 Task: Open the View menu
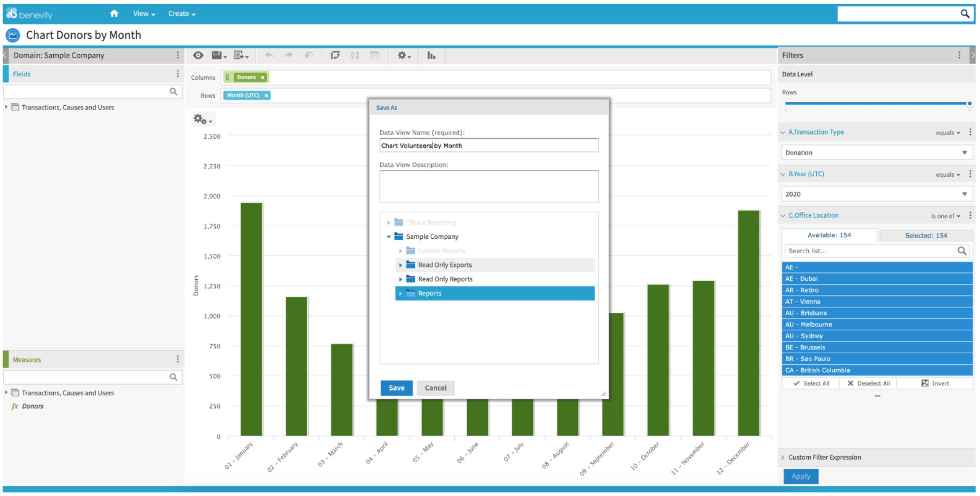(144, 14)
